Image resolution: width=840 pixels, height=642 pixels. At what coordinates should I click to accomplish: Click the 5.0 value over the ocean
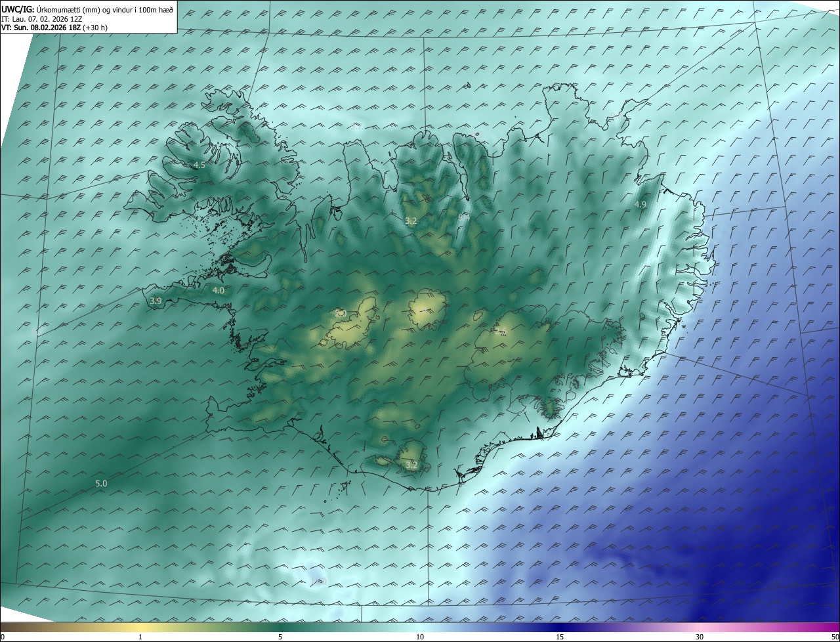coord(101,484)
